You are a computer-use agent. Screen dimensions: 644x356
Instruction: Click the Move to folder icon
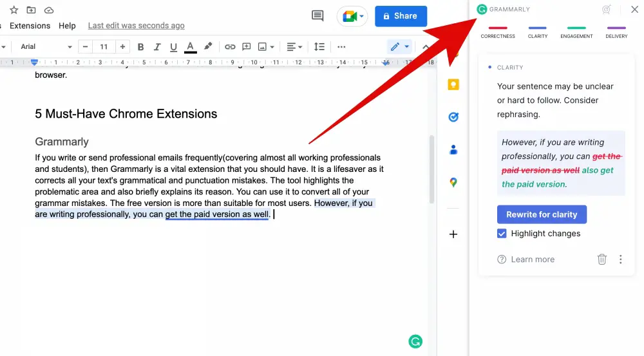pyautogui.click(x=31, y=10)
